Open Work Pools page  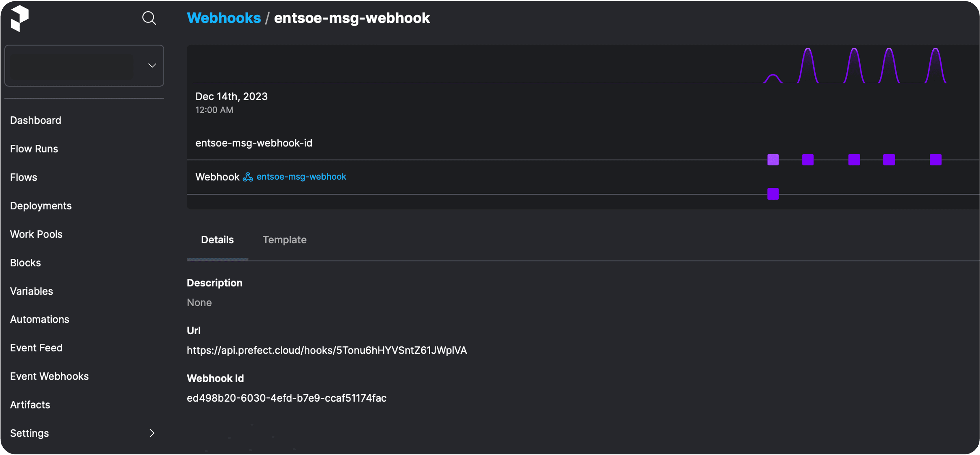click(x=36, y=234)
